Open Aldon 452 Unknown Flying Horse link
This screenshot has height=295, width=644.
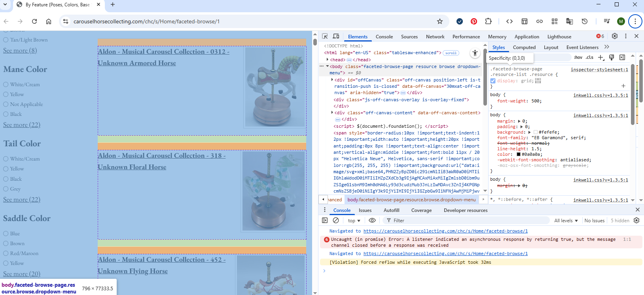161,265
